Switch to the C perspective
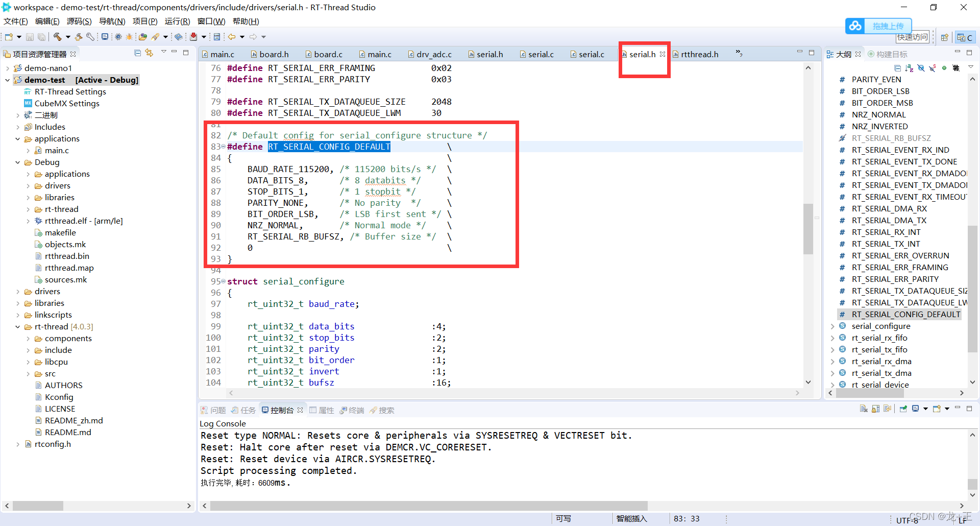The height and width of the screenshot is (526, 980). 965,37
